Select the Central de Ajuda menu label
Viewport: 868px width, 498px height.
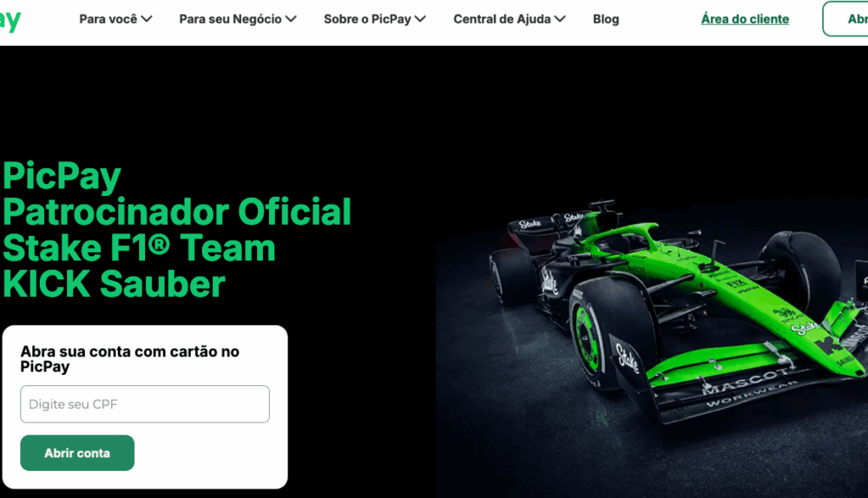[502, 19]
